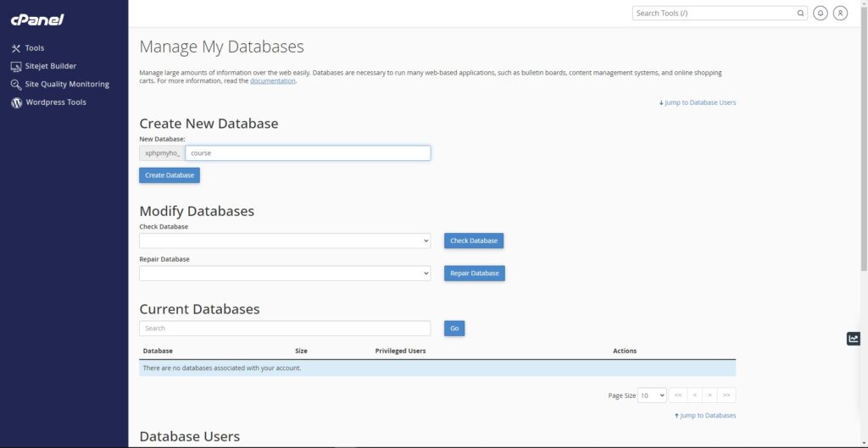Click the New Database name field
Viewport: 868px width, 448px height.
tap(308, 153)
